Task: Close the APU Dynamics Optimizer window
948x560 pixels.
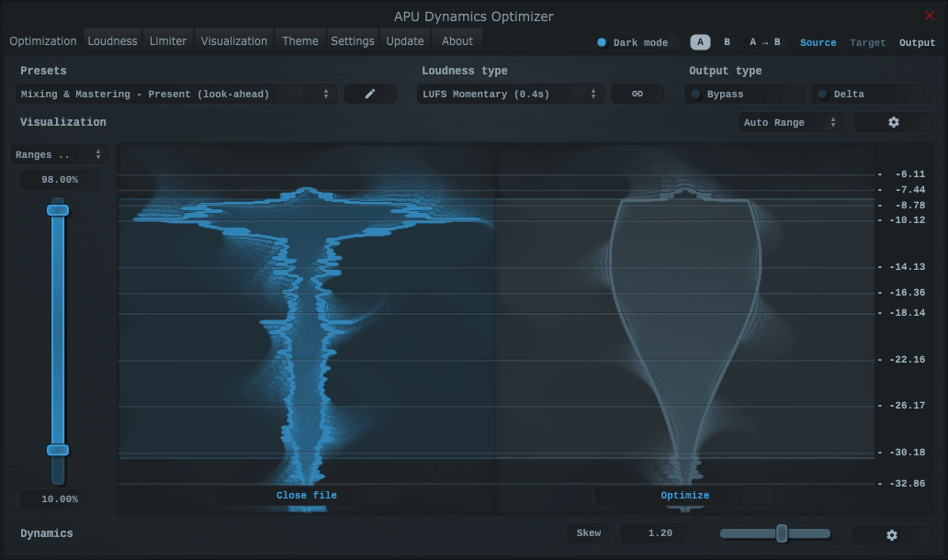Action: (930, 16)
